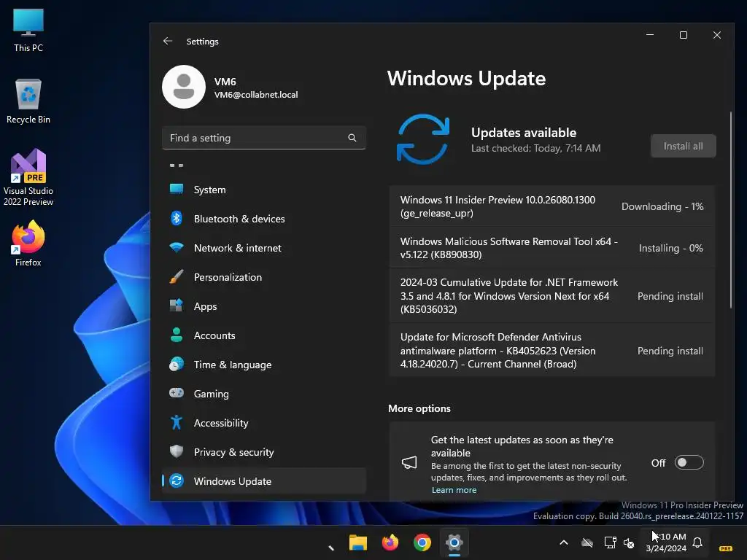Open Bluetooth & devices settings
The image size is (747, 560).
[264, 219]
